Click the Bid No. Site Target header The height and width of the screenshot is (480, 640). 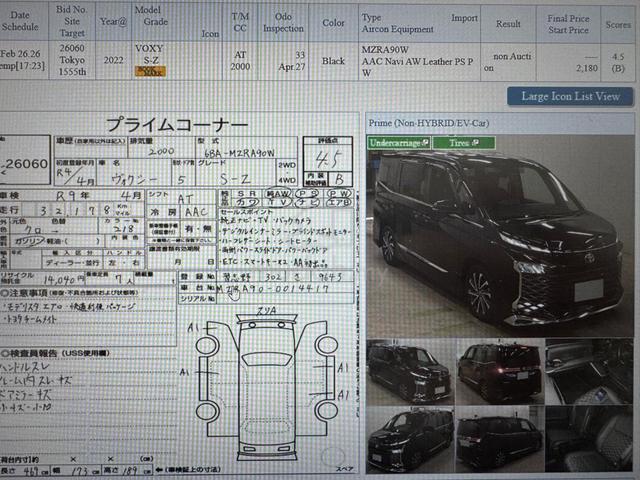coord(72,21)
